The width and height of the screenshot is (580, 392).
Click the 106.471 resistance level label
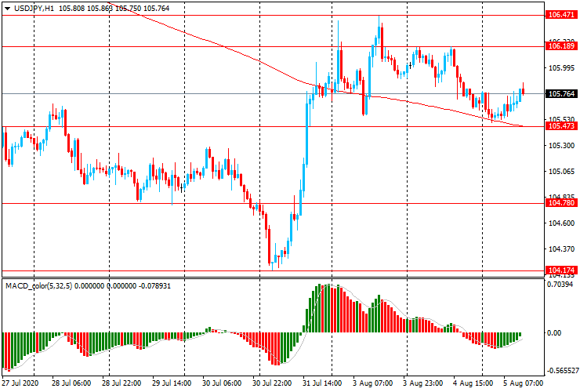(561, 15)
